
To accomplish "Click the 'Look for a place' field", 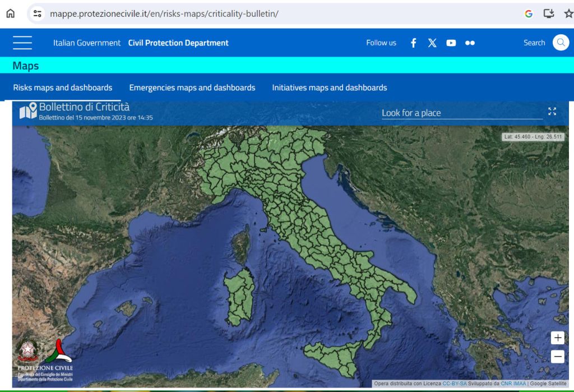I will [462, 113].
